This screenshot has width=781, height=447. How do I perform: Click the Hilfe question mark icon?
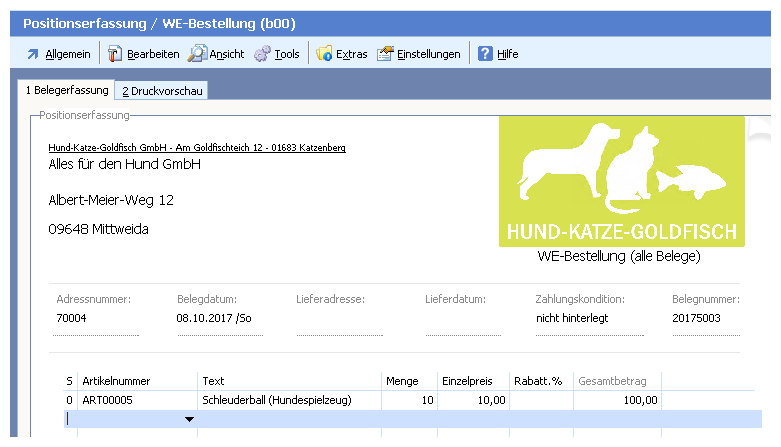(x=485, y=54)
